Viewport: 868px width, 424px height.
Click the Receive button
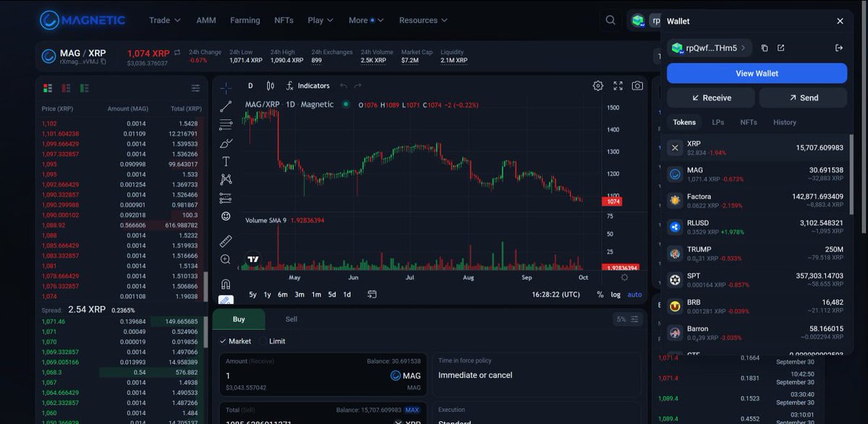pyautogui.click(x=711, y=98)
